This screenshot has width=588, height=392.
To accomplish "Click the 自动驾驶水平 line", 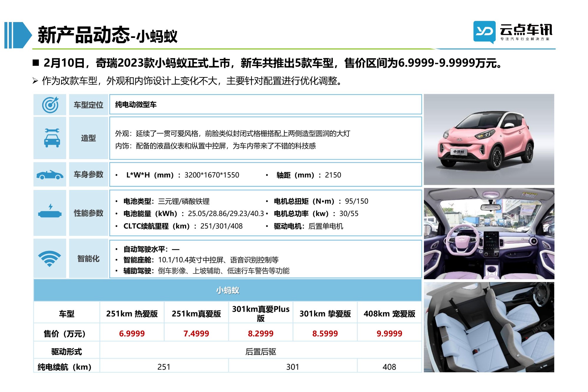I will coord(151,249).
